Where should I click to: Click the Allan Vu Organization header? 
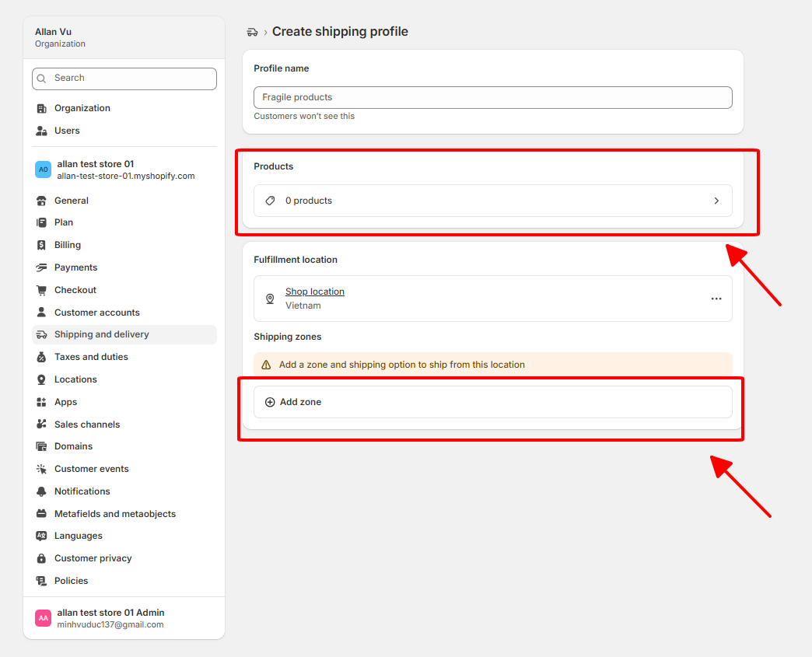[124, 37]
